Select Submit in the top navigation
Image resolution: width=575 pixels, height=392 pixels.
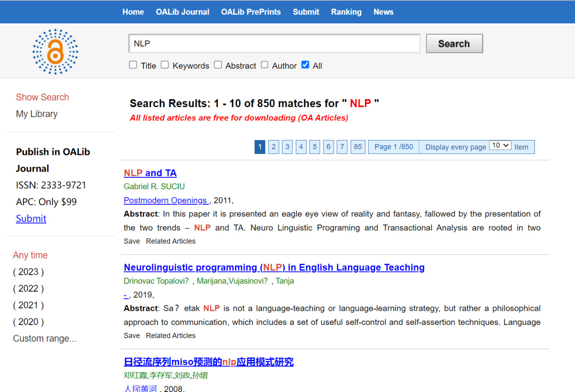tap(306, 12)
